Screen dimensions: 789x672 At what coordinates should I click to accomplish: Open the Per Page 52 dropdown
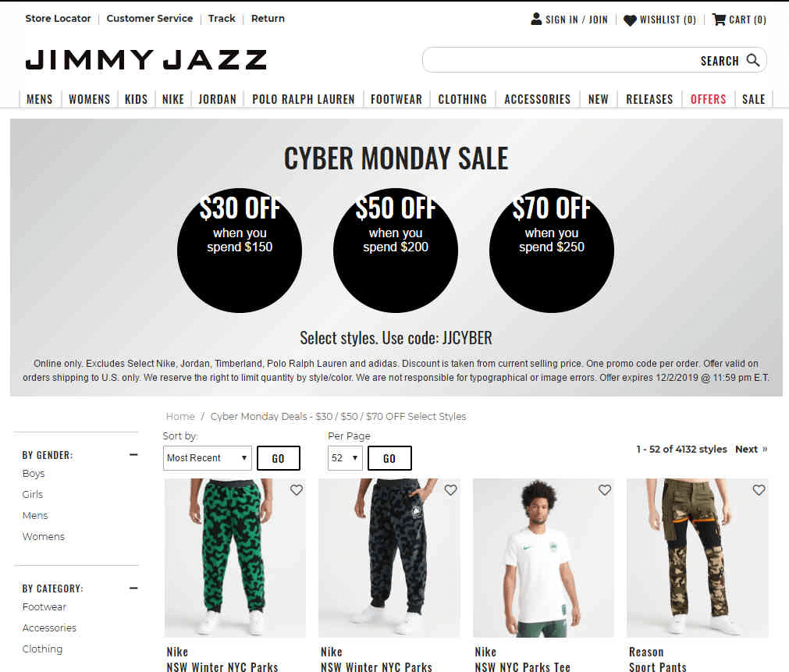click(345, 458)
